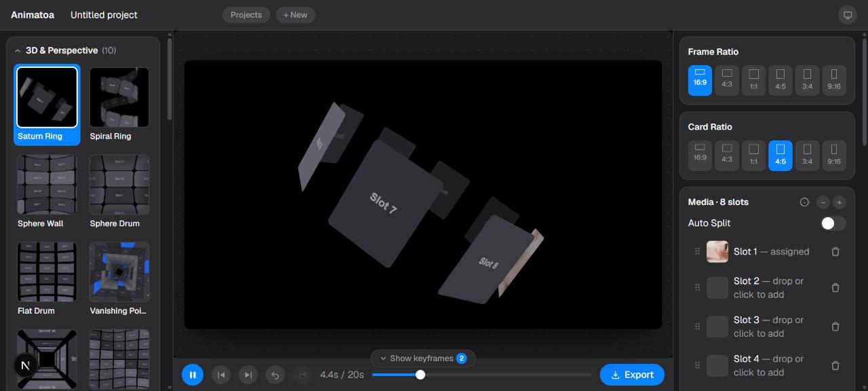
Task: Click the Slot 4 drag handle
Action: point(697,366)
